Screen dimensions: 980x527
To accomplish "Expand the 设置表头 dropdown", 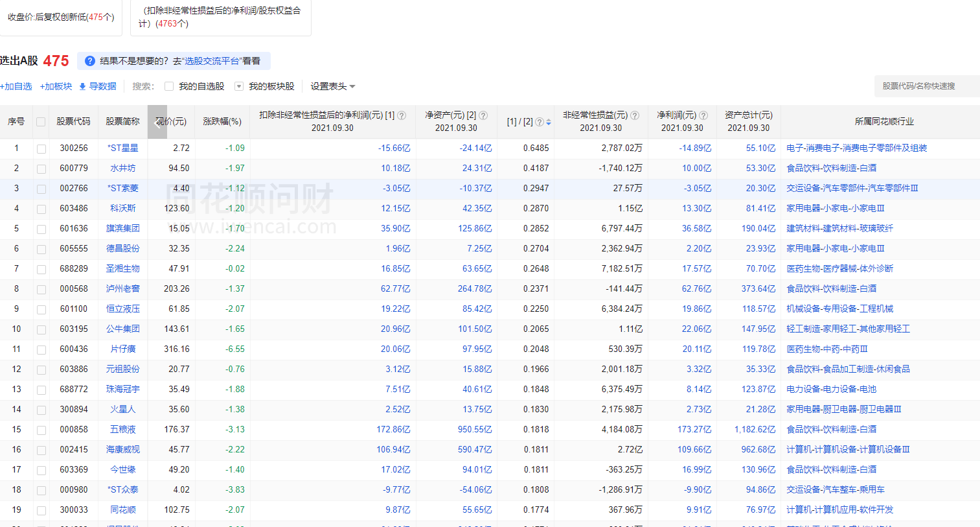I will (333, 86).
